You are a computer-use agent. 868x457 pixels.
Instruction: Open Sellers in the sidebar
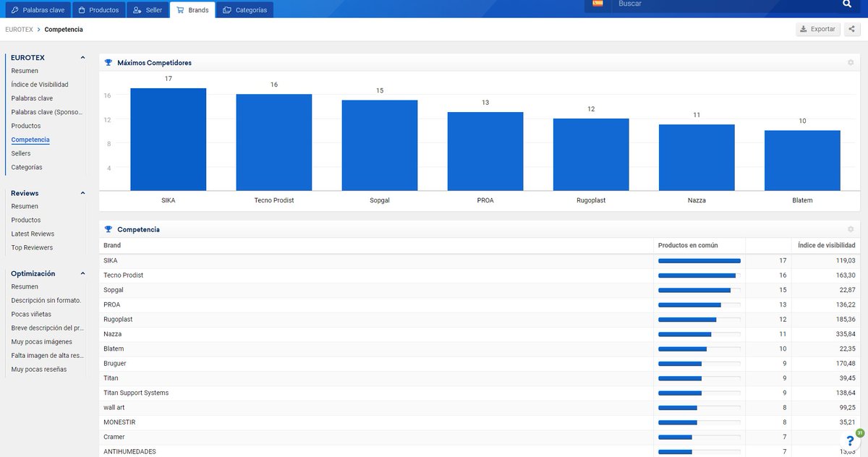[x=21, y=153]
